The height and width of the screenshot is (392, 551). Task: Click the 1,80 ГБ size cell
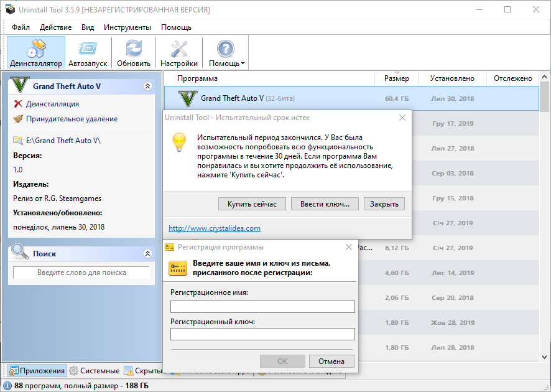click(x=397, y=348)
